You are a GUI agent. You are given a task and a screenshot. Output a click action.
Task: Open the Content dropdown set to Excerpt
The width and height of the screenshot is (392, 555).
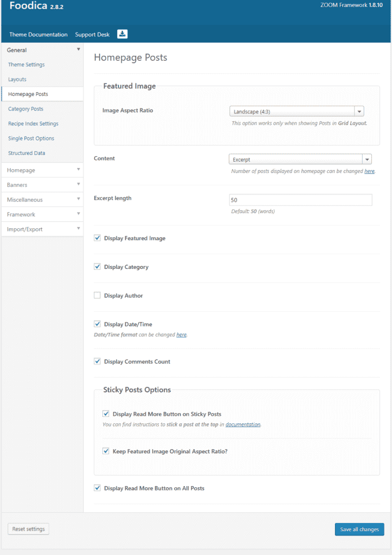300,159
